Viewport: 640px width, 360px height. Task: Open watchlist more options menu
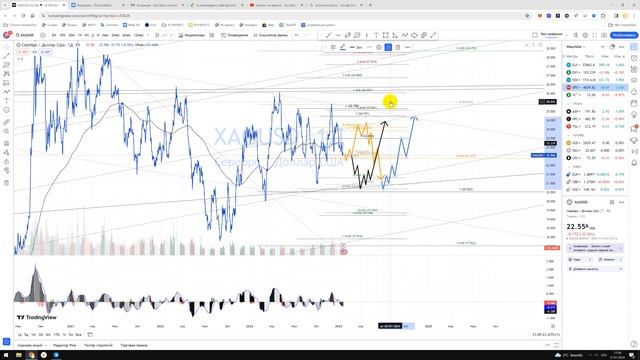(622, 47)
